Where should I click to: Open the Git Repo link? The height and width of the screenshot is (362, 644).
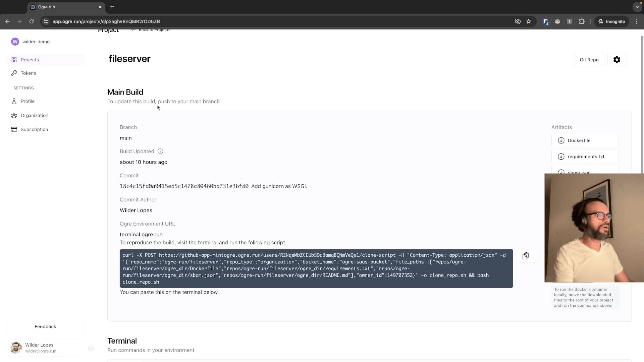point(589,60)
